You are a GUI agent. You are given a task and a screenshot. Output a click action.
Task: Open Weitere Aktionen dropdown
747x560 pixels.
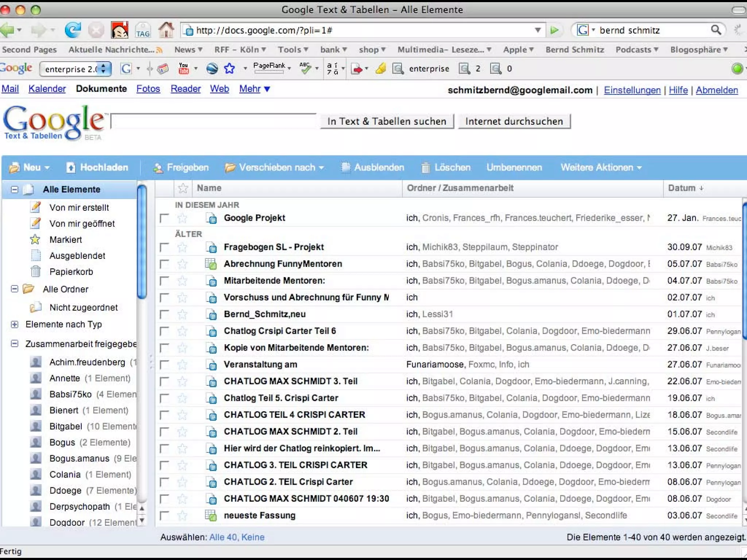pos(601,167)
